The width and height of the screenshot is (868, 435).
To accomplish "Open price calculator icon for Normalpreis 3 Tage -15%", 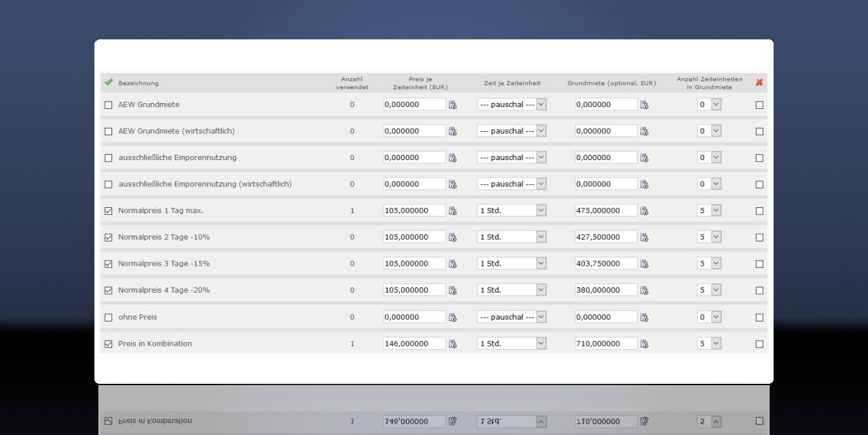I will 452,264.
